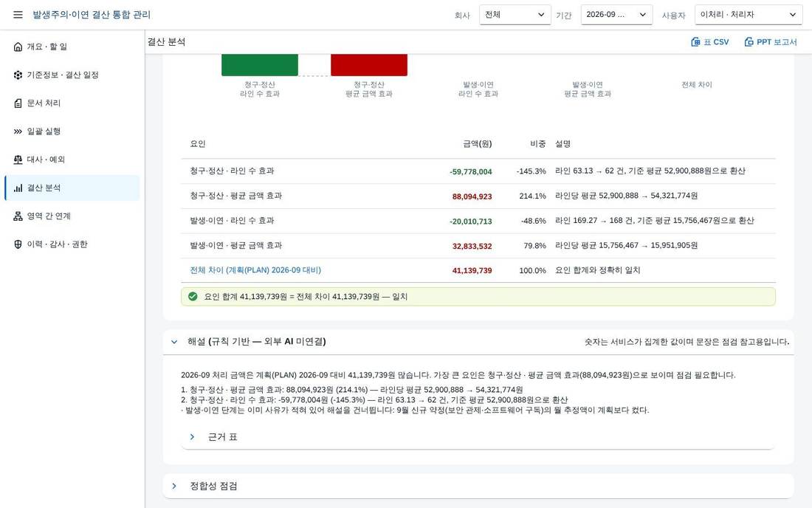The width and height of the screenshot is (812, 508).
Task: Click the total amount 41,139,739 in table
Action: coord(472,270)
